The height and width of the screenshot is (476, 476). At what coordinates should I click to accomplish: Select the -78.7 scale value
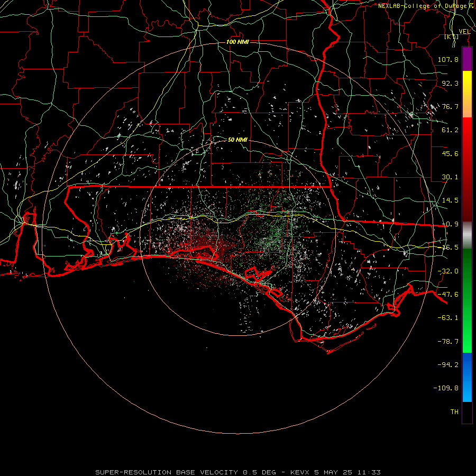448,342
